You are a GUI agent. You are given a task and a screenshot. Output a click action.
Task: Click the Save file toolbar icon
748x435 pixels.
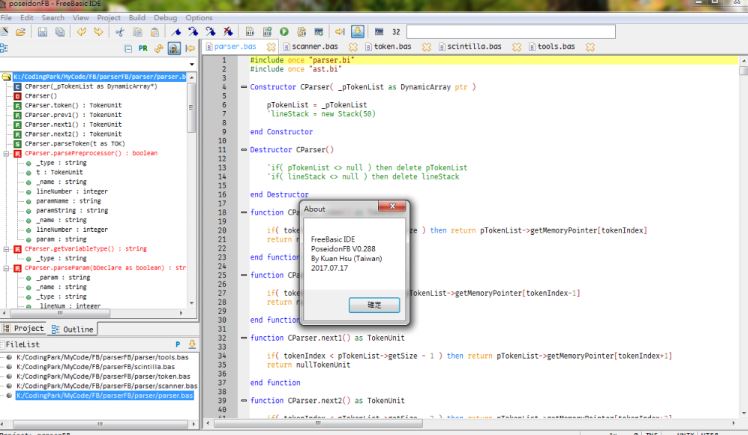tap(42, 32)
